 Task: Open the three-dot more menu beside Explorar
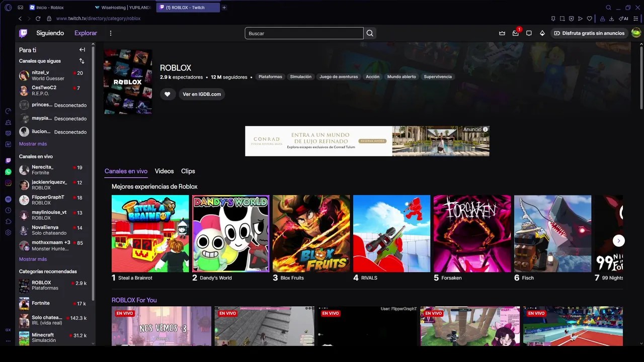tap(111, 33)
